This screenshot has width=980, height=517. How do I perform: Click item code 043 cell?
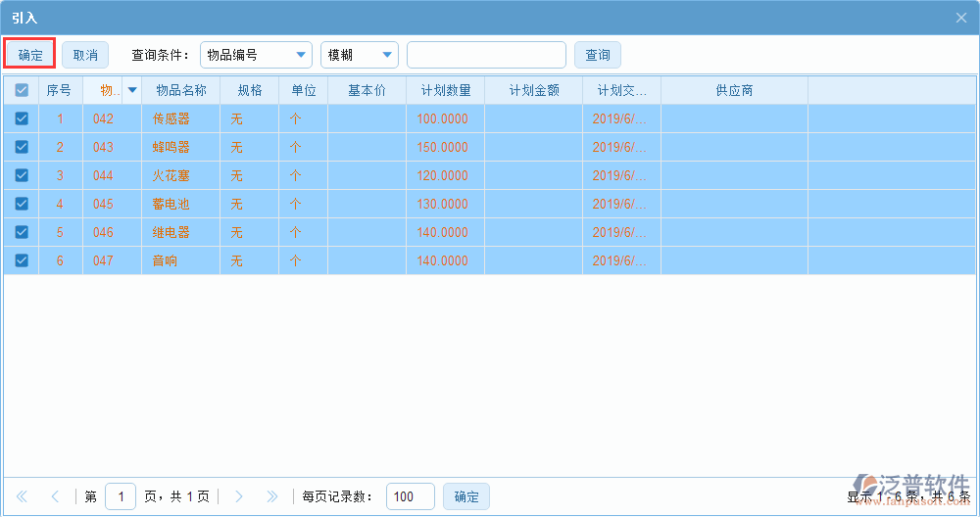[112, 147]
